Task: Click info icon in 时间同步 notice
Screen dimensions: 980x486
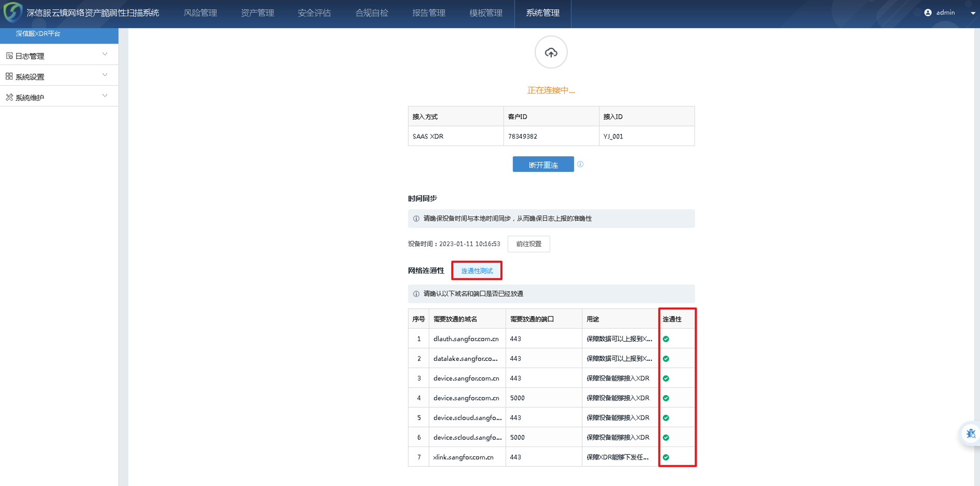Action: [x=416, y=219]
